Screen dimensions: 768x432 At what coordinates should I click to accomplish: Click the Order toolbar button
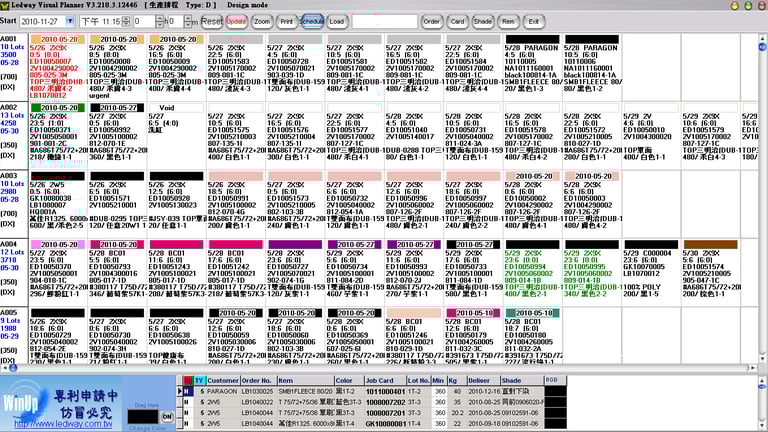coord(432,22)
